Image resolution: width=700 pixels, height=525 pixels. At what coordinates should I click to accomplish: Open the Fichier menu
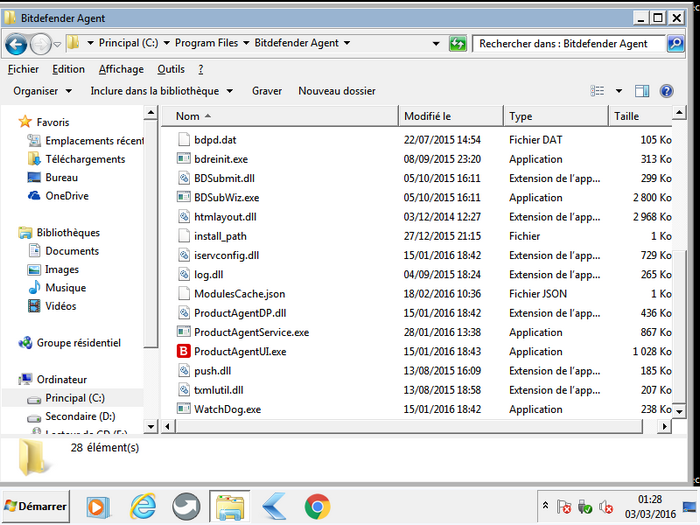tap(23, 69)
